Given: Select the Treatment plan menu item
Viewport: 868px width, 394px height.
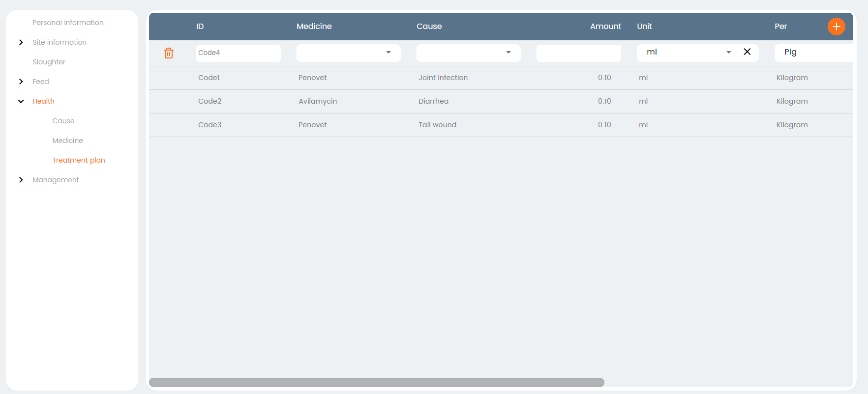Looking at the screenshot, I should tap(79, 160).
